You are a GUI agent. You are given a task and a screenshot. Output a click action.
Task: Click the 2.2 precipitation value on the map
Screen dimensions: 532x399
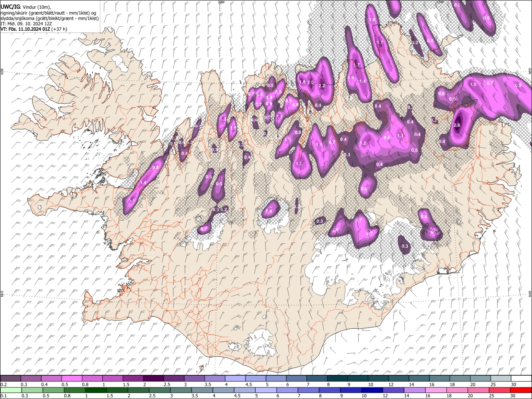click(321, 86)
